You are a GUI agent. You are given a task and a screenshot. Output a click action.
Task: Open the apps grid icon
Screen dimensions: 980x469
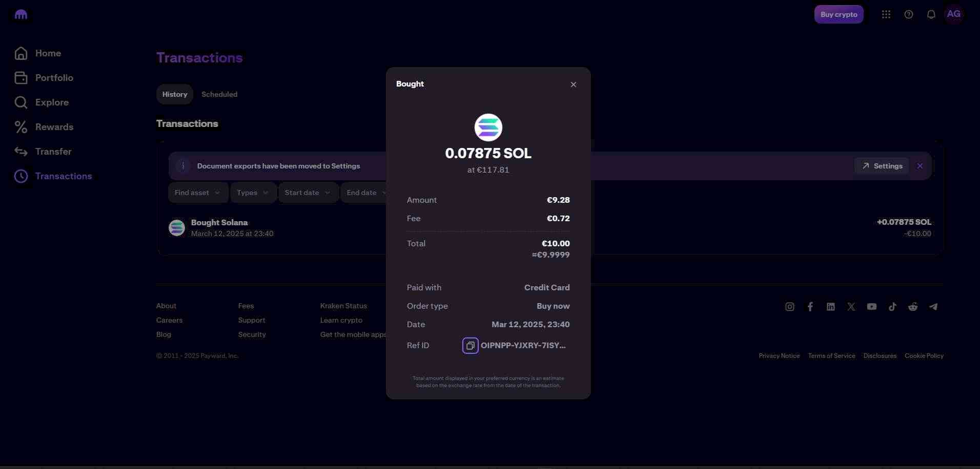886,14
